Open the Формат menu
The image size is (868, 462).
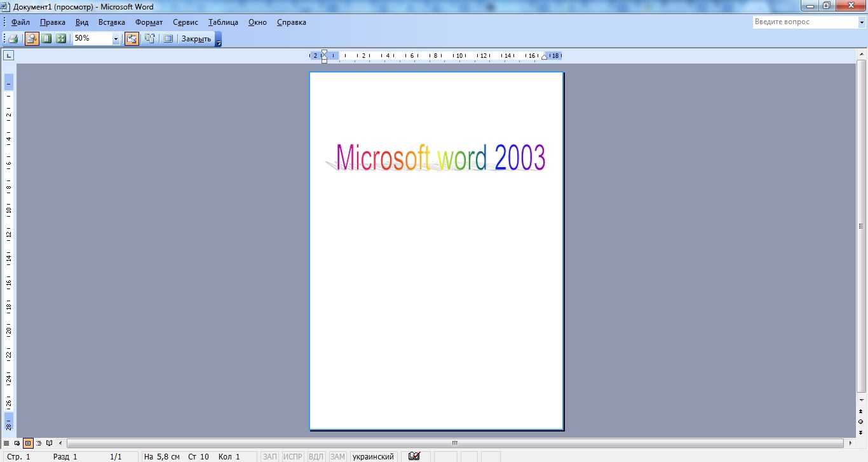tap(149, 22)
